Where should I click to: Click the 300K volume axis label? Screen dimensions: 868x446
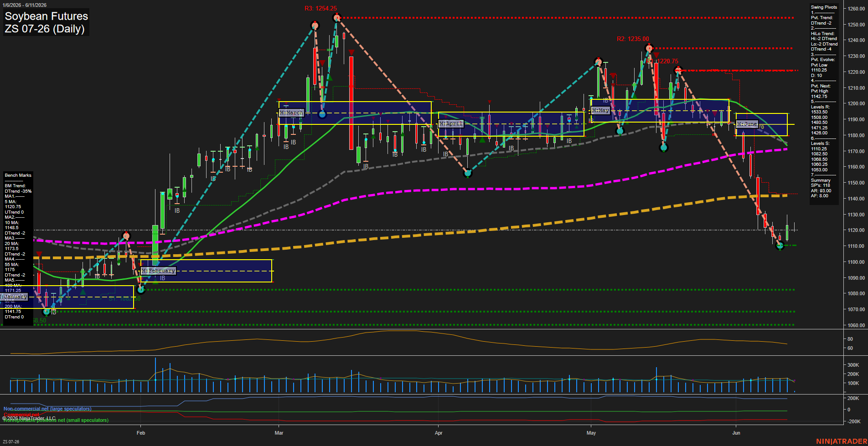click(x=853, y=365)
